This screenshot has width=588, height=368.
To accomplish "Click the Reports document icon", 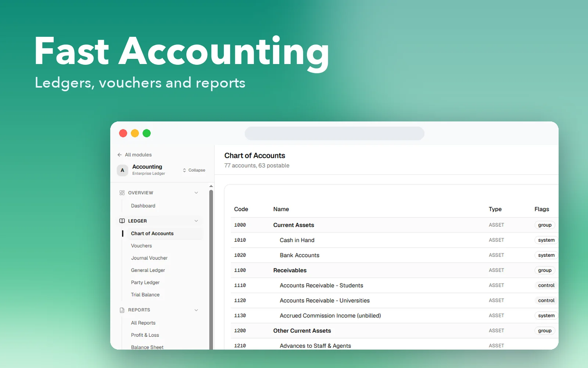I will [x=122, y=310].
